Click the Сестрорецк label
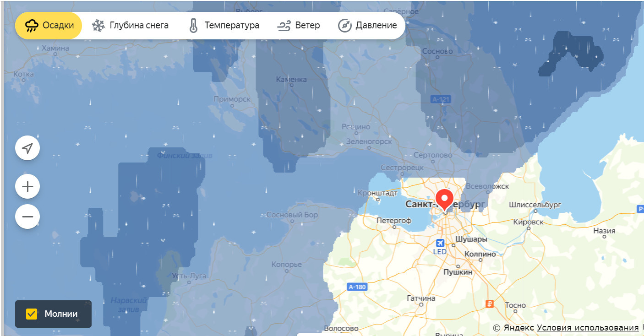Image resolution: width=644 pixels, height=336 pixels. pos(403,168)
